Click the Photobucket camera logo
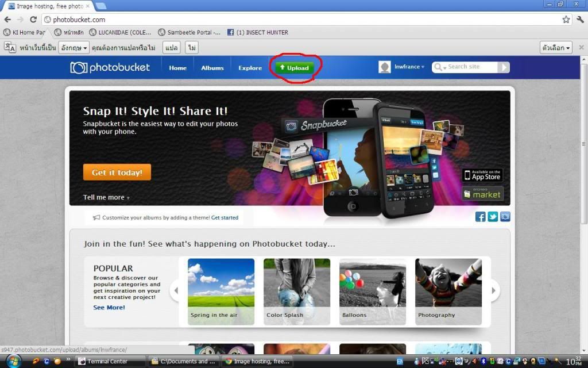The height and width of the screenshot is (368, 588). click(x=79, y=68)
